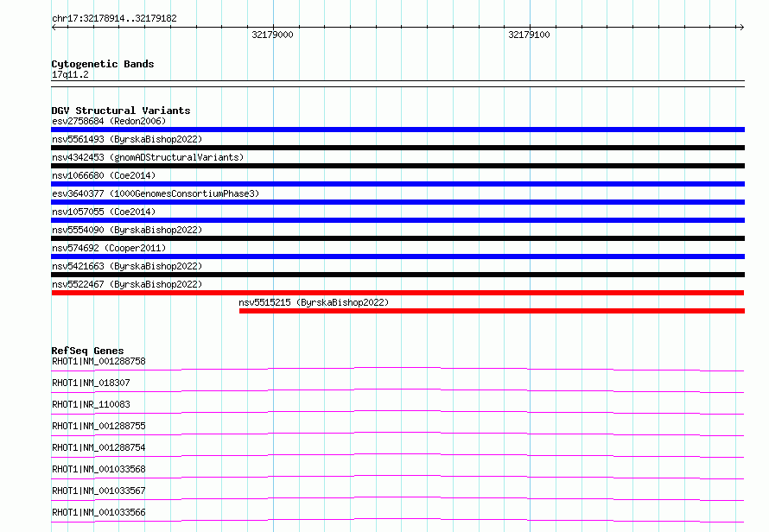Select variant label nsv574692 (Cooper2011)
Screen dimensions: 769x532
click(109, 248)
